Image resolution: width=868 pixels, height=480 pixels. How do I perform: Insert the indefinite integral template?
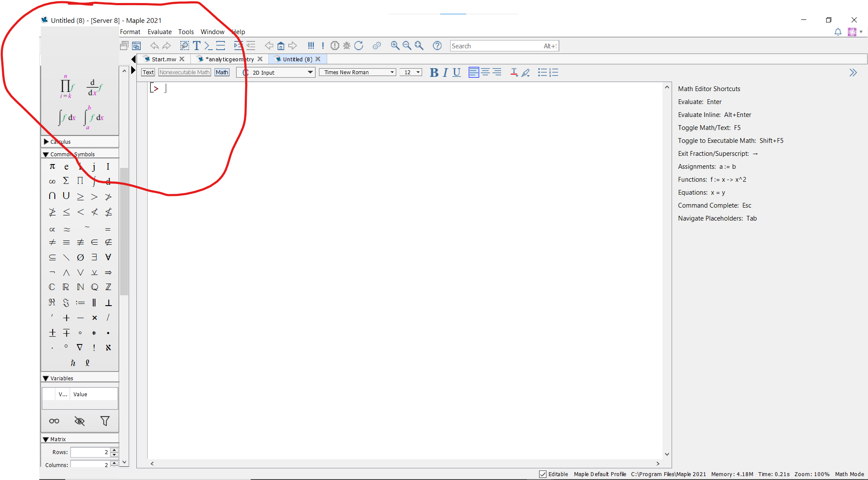click(67, 117)
